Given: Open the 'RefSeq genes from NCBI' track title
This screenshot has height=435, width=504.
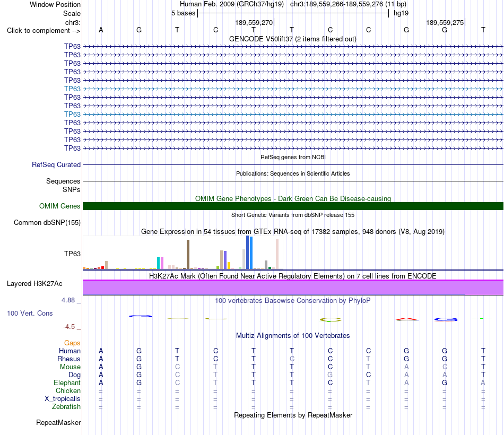Looking at the screenshot, I should click(293, 157).
